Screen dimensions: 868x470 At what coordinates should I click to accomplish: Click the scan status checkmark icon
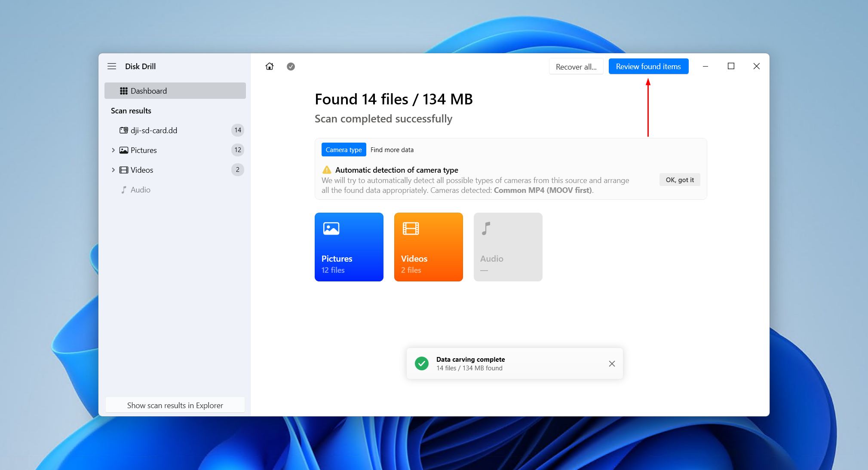pos(291,66)
